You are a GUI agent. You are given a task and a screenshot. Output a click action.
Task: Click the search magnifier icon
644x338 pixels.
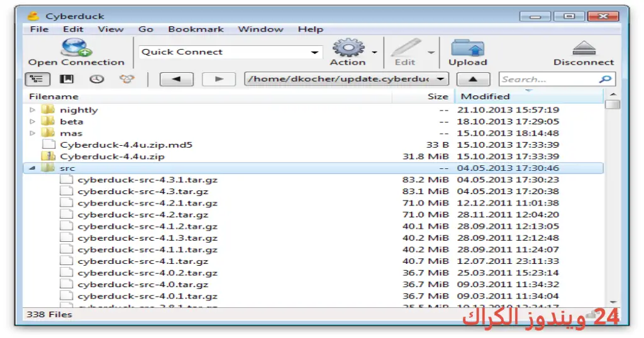click(x=606, y=79)
